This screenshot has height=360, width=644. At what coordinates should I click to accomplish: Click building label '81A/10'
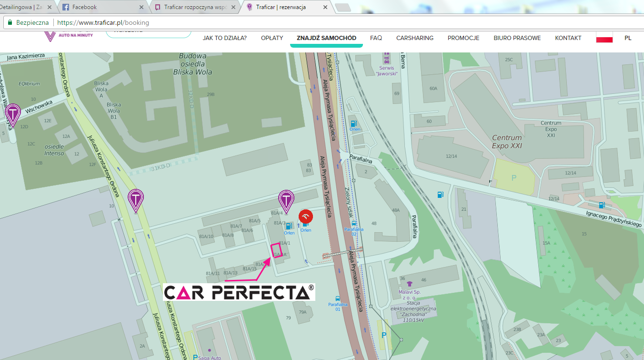[x=206, y=237]
